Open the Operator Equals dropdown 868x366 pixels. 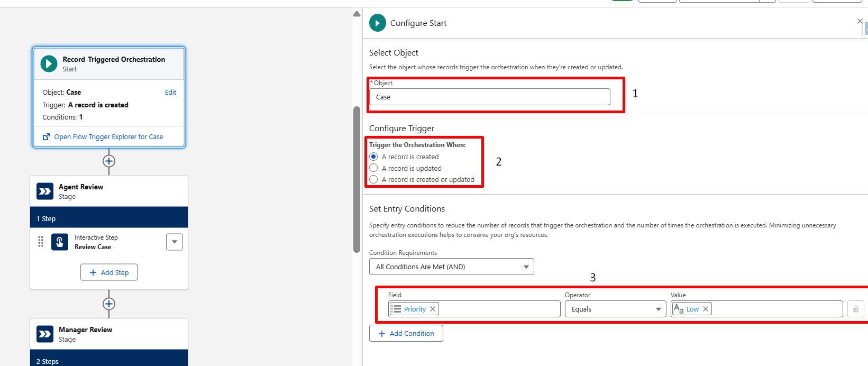(615, 309)
